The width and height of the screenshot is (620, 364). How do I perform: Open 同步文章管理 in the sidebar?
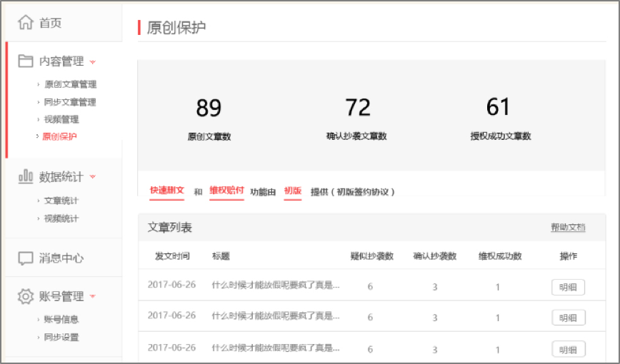[x=70, y=102]
